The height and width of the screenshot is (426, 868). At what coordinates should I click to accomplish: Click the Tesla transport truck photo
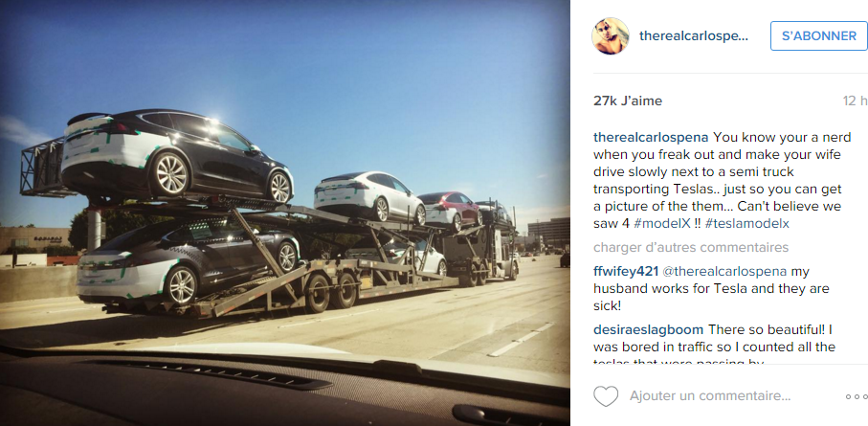[285, 213]
